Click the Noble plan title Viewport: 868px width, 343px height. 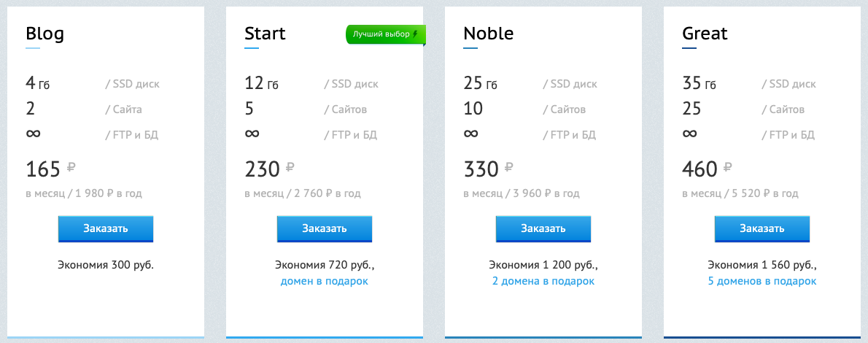click(489, 34)
